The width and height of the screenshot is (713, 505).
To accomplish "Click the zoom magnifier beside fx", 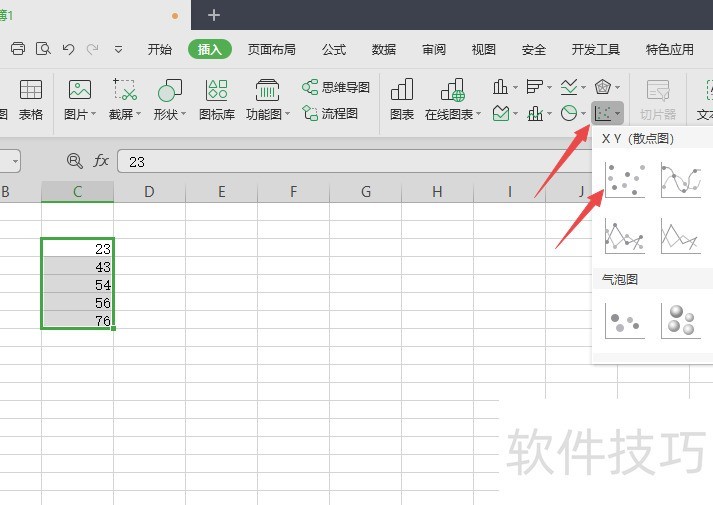I will (75, 161).
